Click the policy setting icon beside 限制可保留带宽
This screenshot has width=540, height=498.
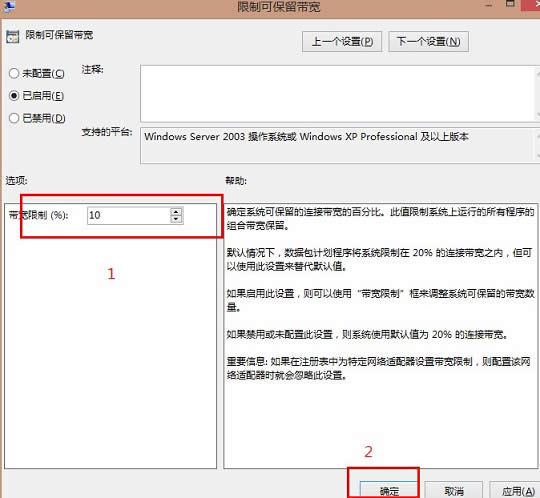pos(13,37)
